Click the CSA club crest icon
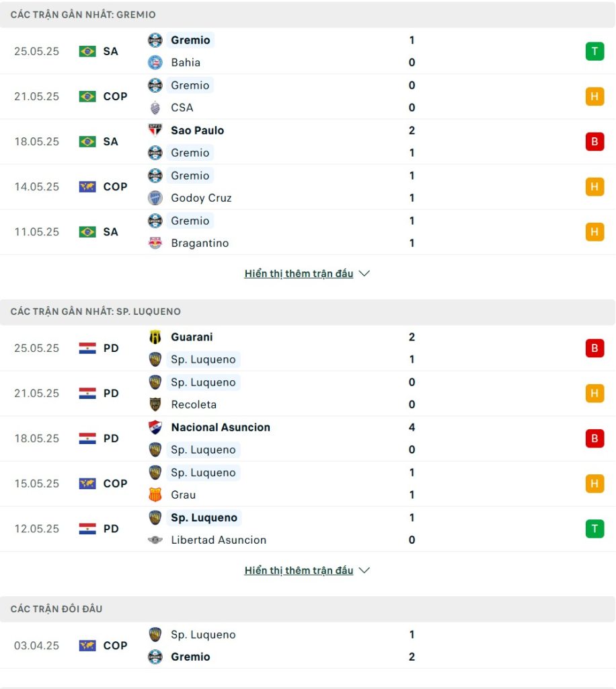Screen dimensions: 616x689 (x=155, y=108)
